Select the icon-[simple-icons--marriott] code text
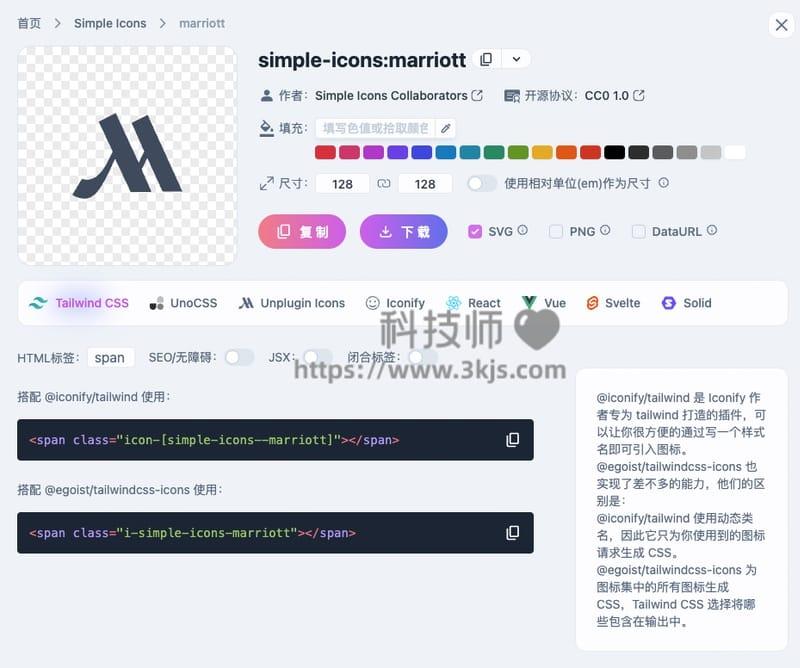 point(214,440)
